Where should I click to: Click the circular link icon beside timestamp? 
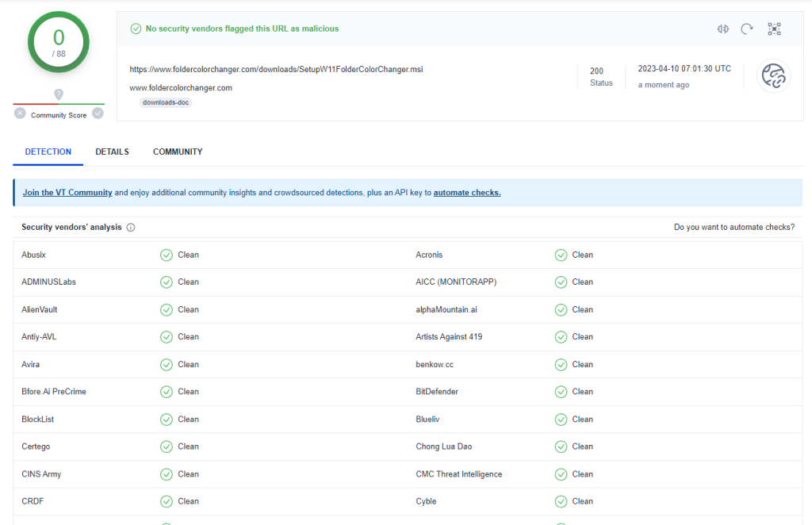(x=773, y=76)
